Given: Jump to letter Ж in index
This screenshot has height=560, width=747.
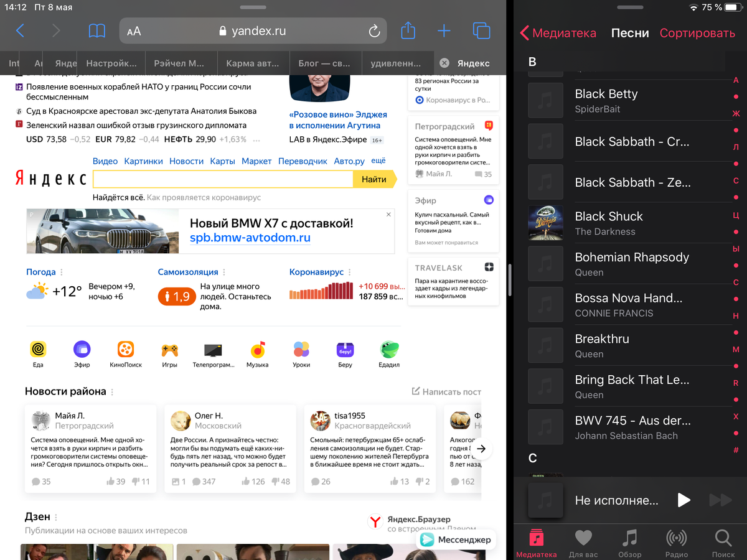Looking at the screenshot, I should (736, 113).
